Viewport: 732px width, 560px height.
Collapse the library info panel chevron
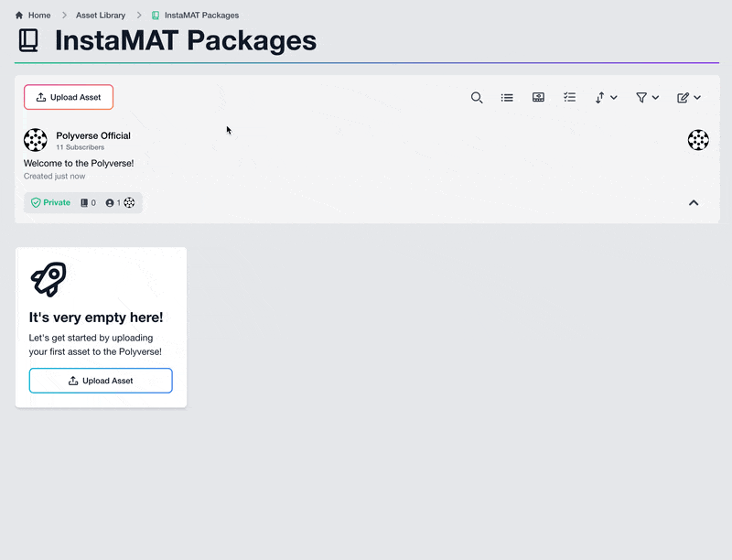(694, 202)
